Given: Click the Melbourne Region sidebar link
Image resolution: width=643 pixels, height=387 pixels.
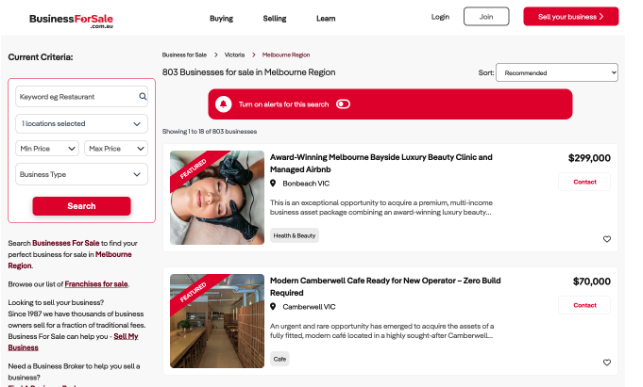Looking at the screenshot, I should (70, 260).
